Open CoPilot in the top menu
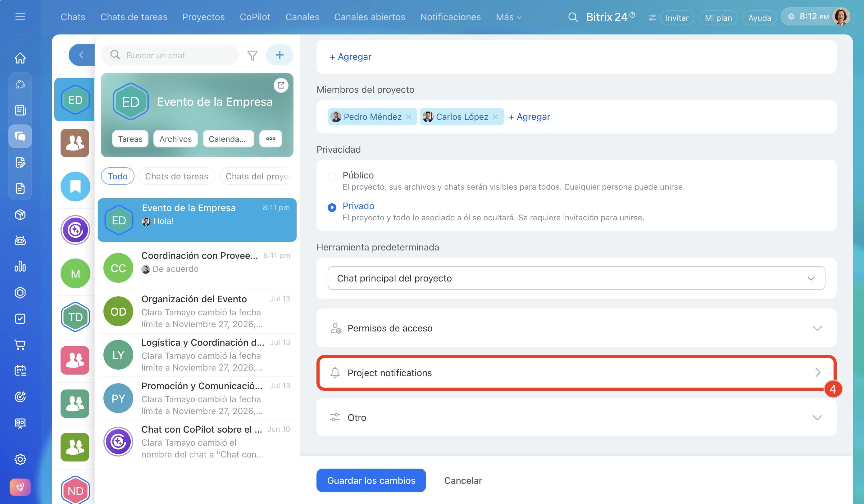The image size is (864, 504). pos(255,17)
